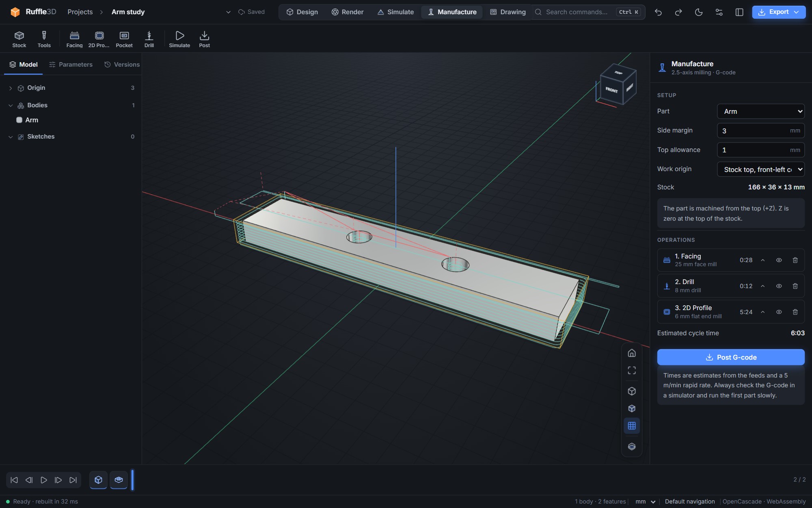Click the view orientation cube FRONT face

pyautogui.click(x=611, y=89)
